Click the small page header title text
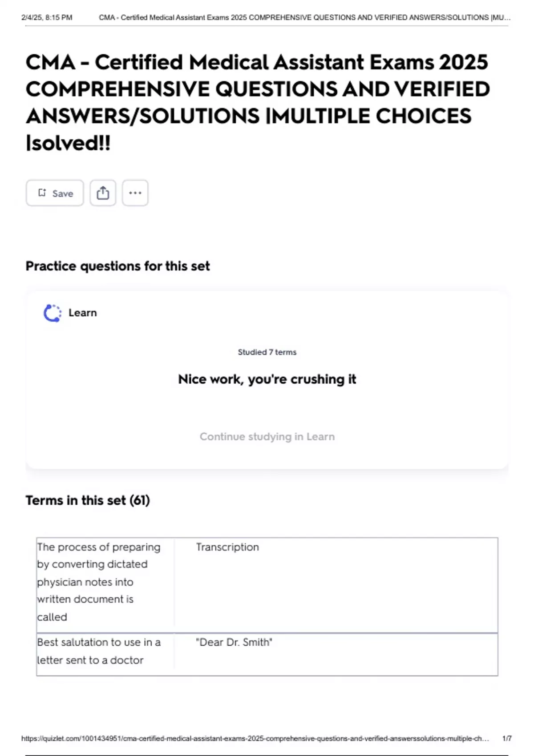The height and width of the screenshot is (756, 534). [304, 18]
